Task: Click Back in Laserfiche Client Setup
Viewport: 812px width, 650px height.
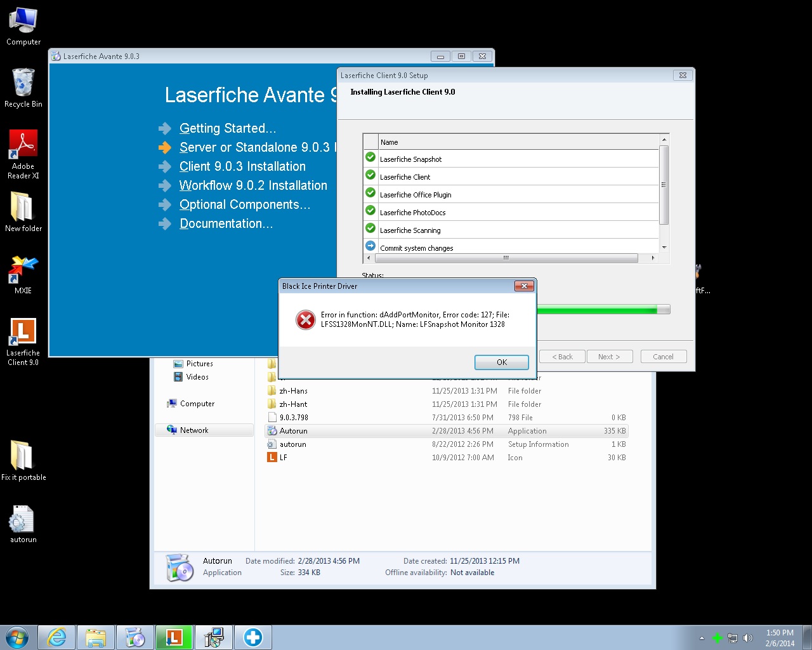Action: [x=562, y=357]
